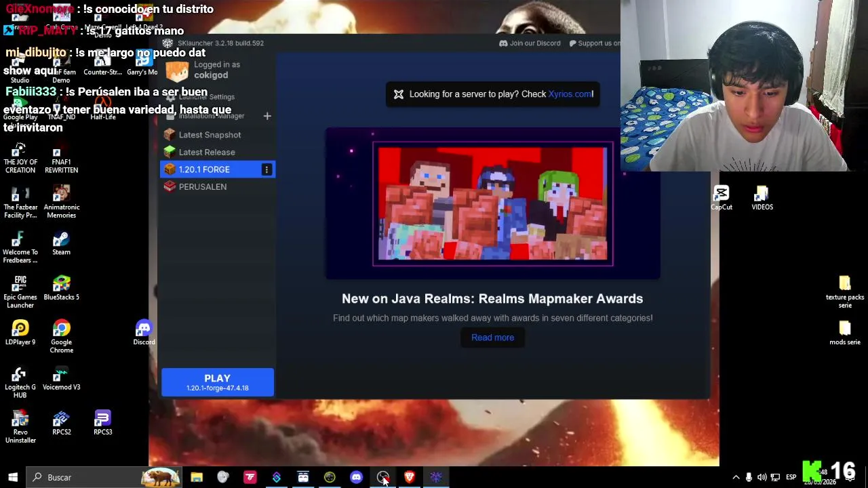The image size is (868, 488).
Task: Click the PLAY button in SKlauncher
Action: pyautogui.click(x=218, y=382)
